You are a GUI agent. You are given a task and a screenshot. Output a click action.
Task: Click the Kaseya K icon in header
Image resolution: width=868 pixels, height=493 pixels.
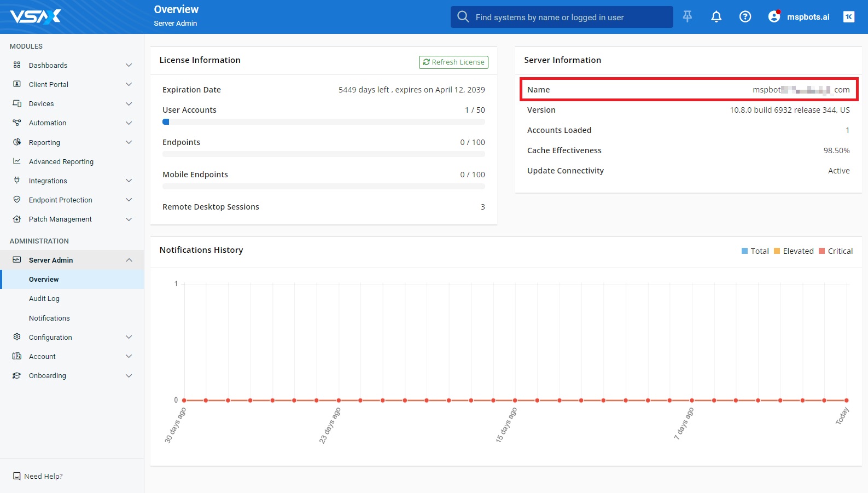point(848,16)
